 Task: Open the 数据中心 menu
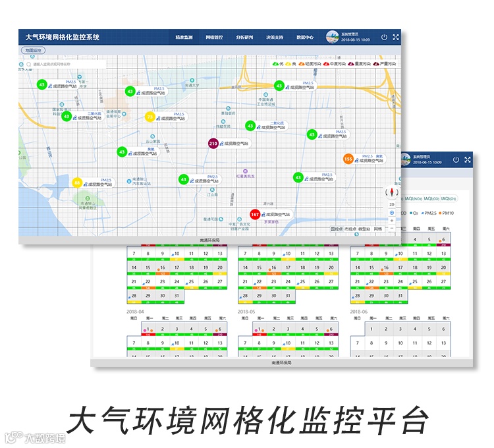pyautogui.click(x=305, y=37)
